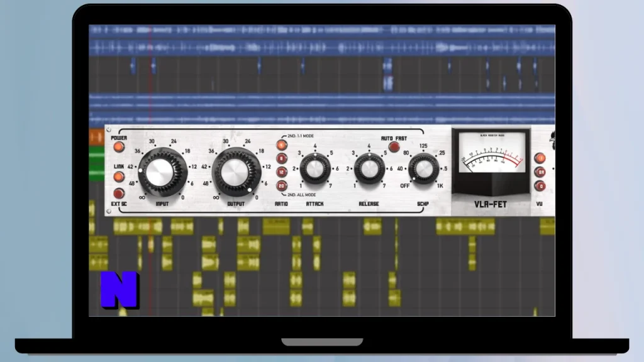Viewport: 644px width, 362px height.
Task: Select VU meter GR mode button
Action: (540, 172)
